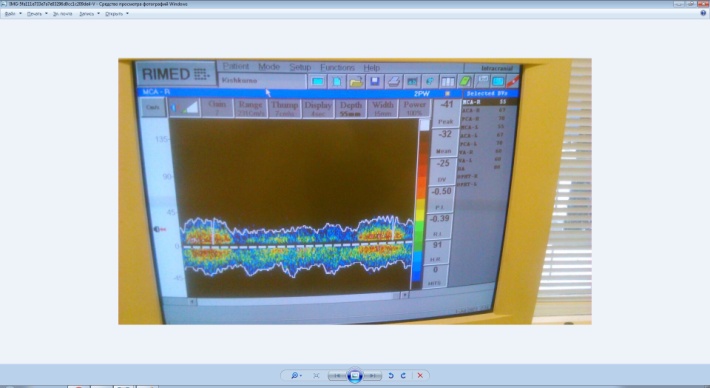
Task: Go to the previous photo
Action: (x=337, y=375)
